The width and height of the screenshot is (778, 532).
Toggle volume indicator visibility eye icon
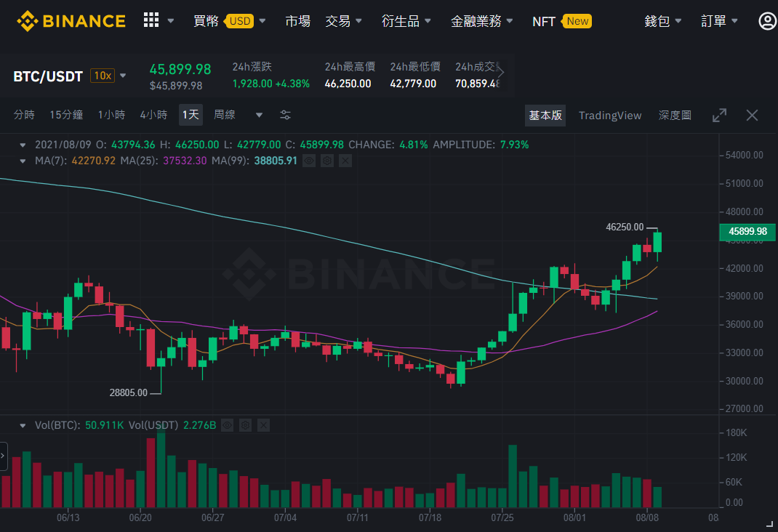228,425
